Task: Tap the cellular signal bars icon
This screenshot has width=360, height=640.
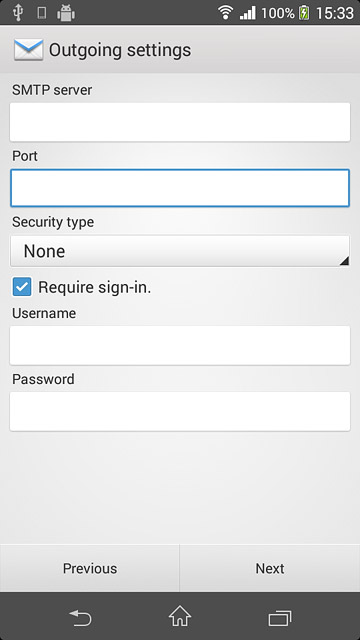Action: click(x=248, y=13)
